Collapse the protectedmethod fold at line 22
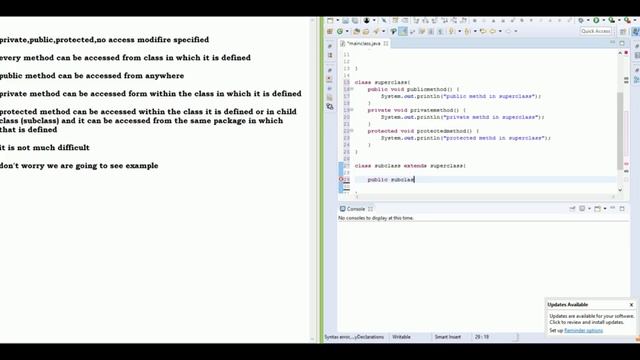The height and width of the screenshot is (360, 640). [352, 131]
